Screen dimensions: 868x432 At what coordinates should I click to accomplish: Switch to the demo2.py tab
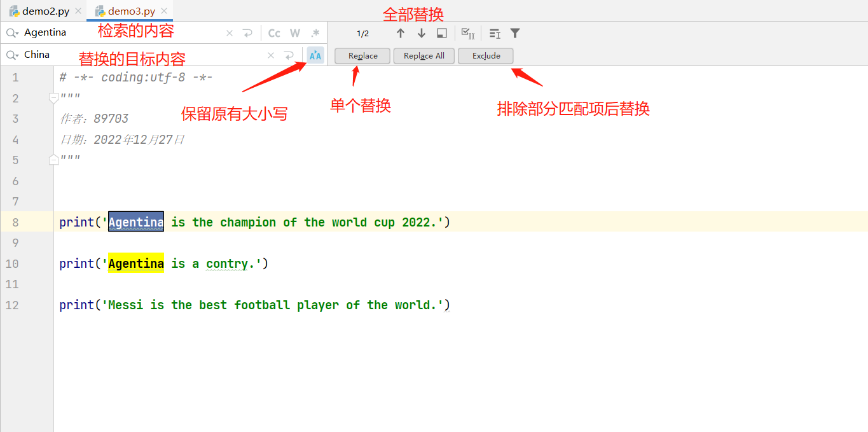pyautogui.click(x=45, y=11)
